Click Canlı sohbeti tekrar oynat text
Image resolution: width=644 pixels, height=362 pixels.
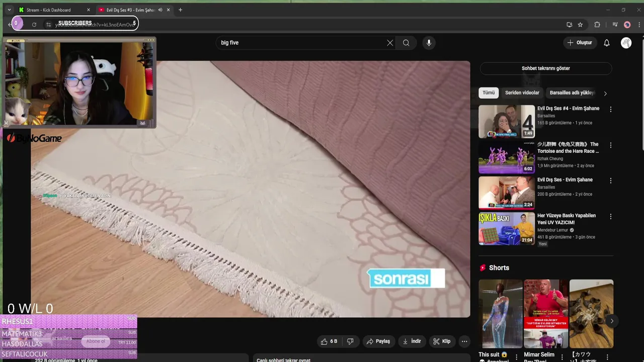(x=283, y=360)
